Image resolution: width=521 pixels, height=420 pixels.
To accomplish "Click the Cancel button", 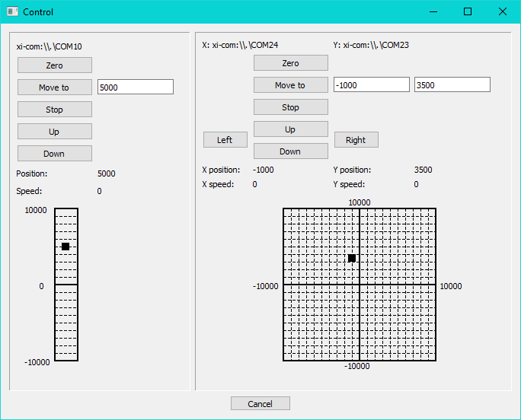I will [260, 404].
